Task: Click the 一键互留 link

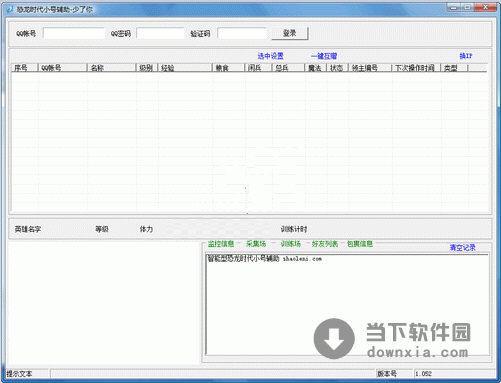Action: pos(324,56)
